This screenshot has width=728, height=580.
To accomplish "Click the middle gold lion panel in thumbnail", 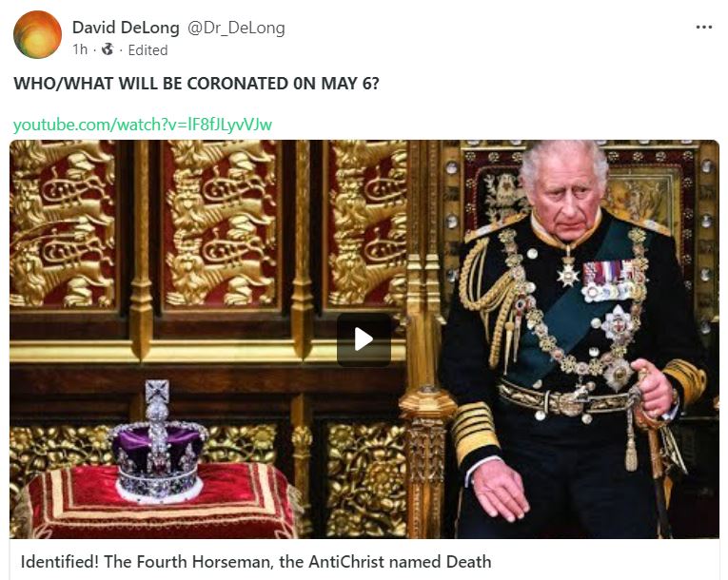I will pyautogui.click(x=222, y=224).
